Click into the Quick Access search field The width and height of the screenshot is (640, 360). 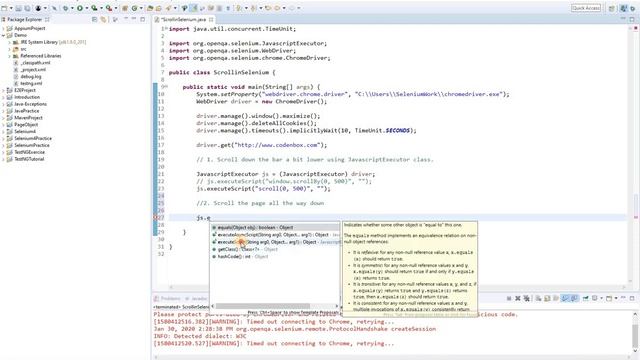click(586, 8)
